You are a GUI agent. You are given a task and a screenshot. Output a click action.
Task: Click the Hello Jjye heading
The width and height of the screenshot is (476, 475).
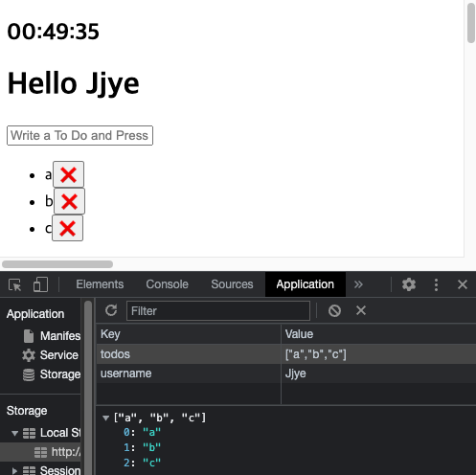[73, 83]
